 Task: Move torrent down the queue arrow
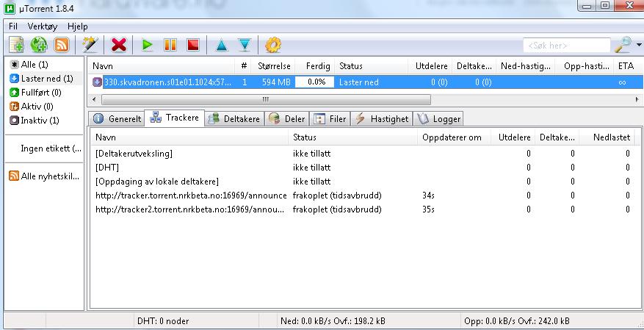point(245,45)
